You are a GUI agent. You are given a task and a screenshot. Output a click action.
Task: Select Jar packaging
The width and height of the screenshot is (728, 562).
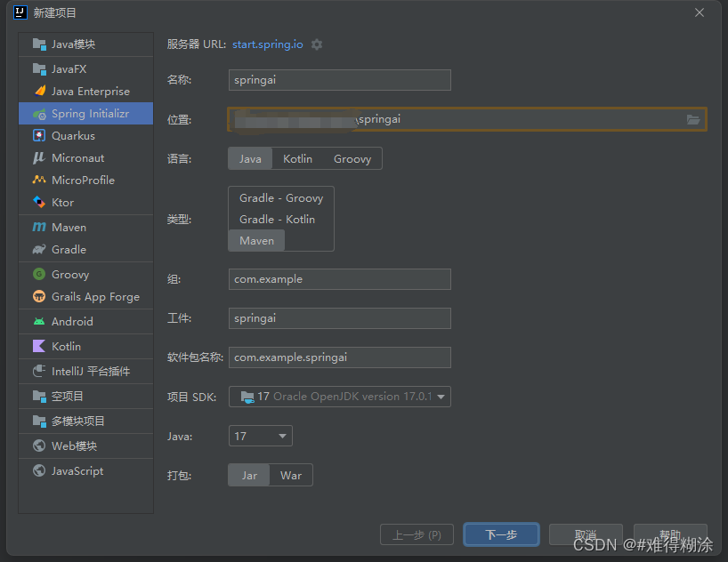249,475
